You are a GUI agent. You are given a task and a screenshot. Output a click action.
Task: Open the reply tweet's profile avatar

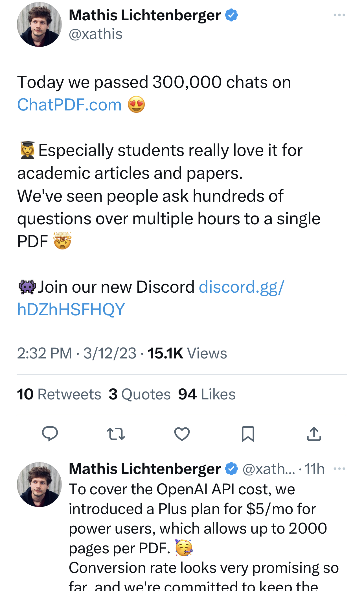[x=39, y=484]
